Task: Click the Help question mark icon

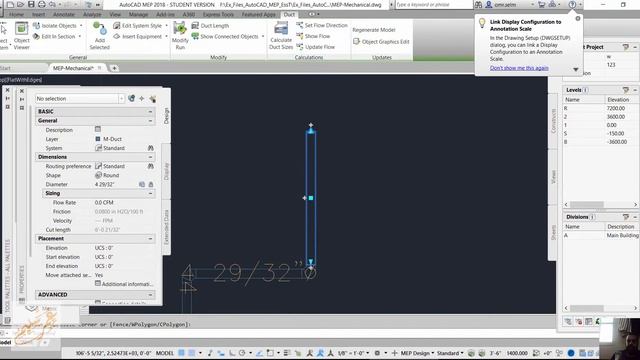Action: pyautogui.click(x=572, y=4)
